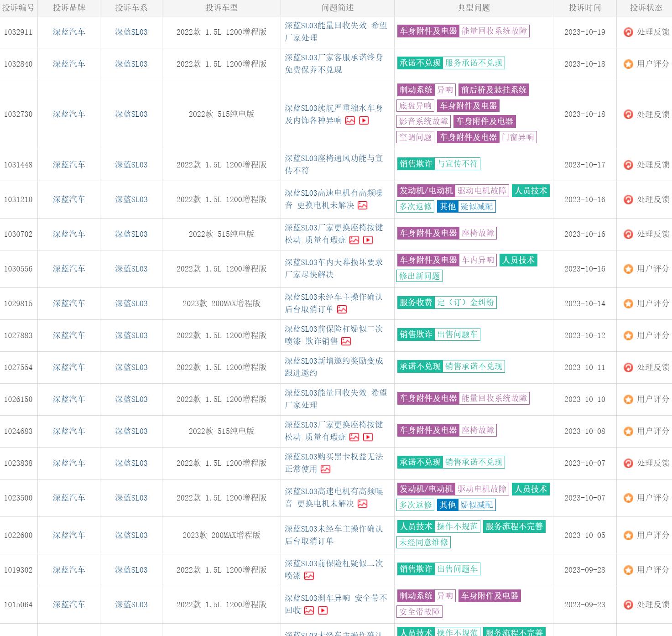Image resolution: width=672 pixels, height=636 pixels.
Task: Select the 座椅故障 tag in row 1030702
Action: click(x=478, y=233)
